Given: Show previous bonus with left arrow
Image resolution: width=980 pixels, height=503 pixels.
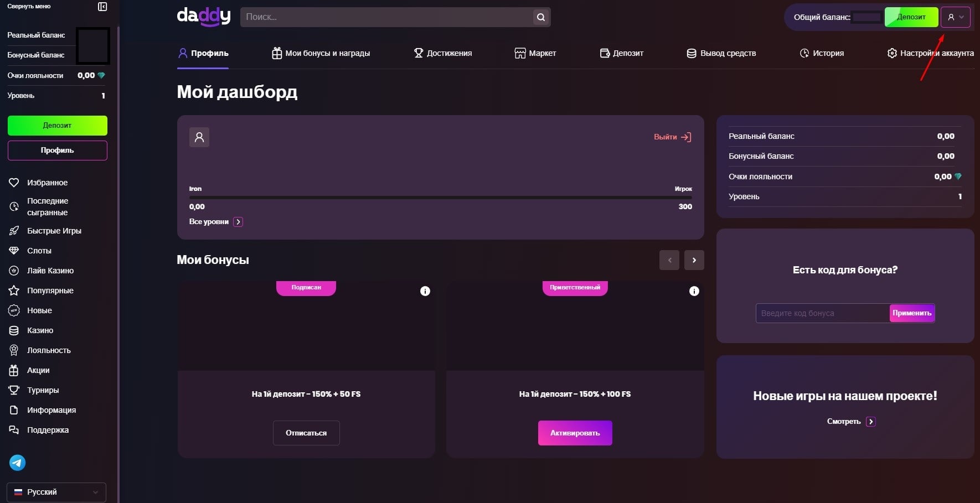Looking at the screenshot, I should click(x=669, y=260).
